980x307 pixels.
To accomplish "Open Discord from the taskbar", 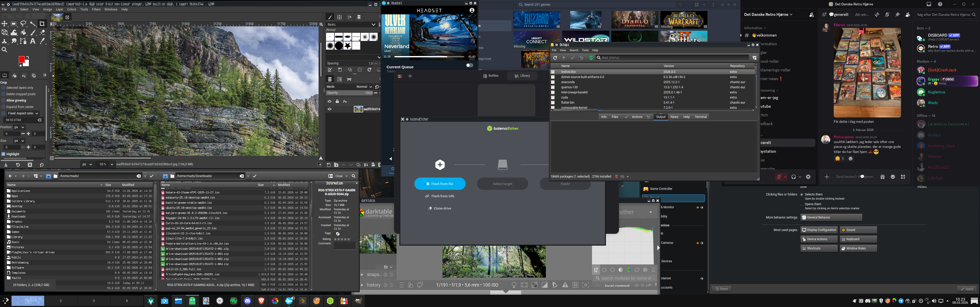I will coord(247,301).
